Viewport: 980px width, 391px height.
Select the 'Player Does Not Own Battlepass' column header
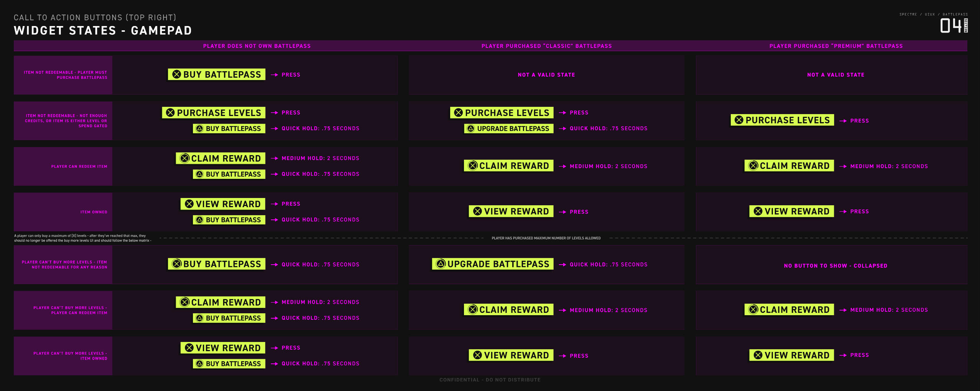(x=257, y=46)
